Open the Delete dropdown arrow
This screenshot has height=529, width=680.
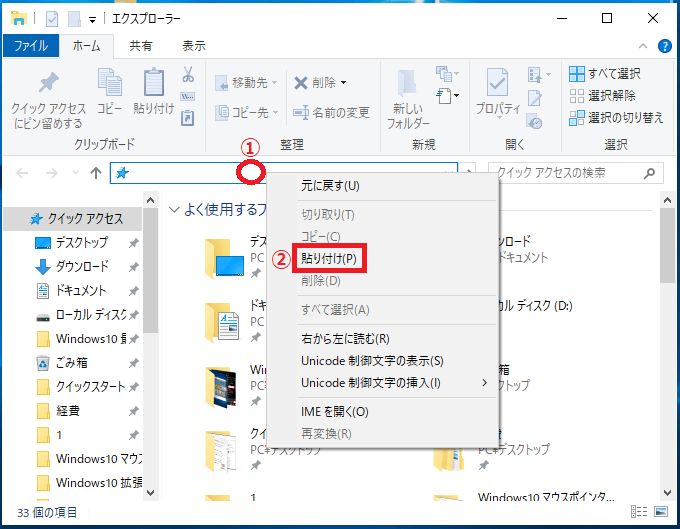coord(343,82)
